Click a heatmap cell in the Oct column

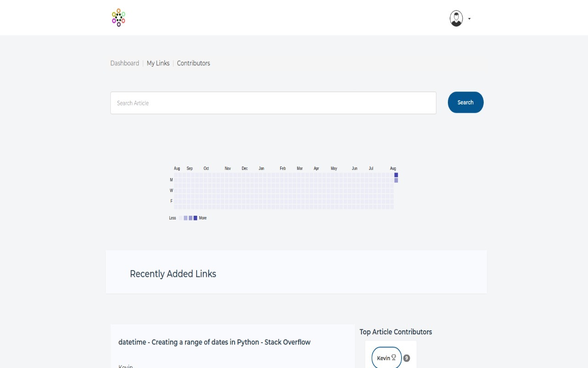(206, 190)
